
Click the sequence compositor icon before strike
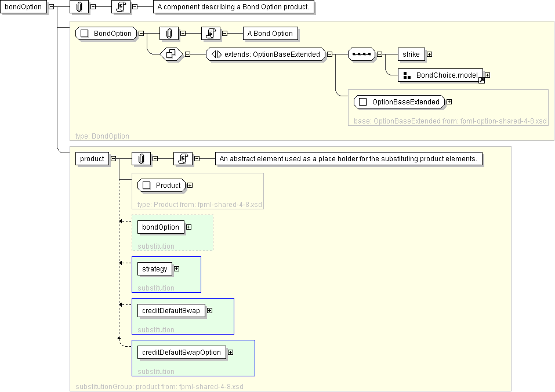(361, 54)
